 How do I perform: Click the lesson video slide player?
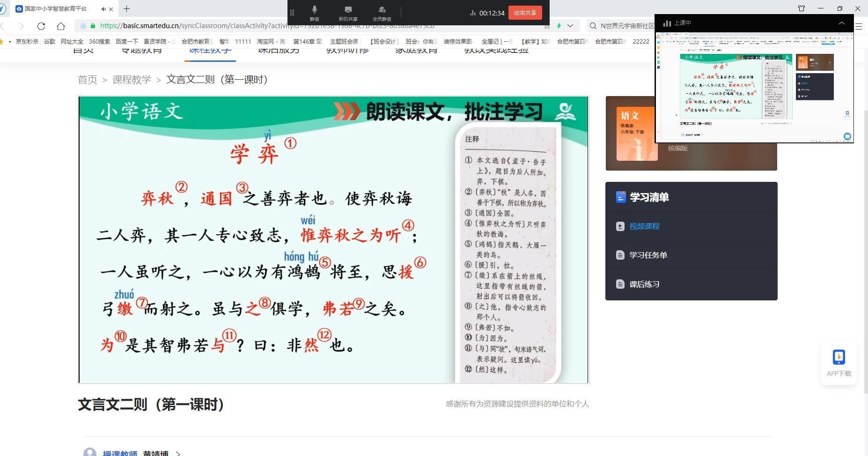coord(333,240)
